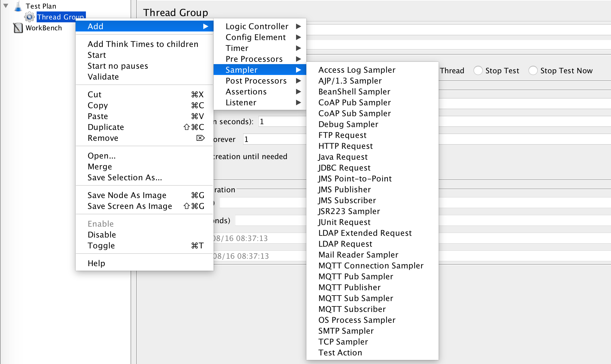Image resolution: width=611 pixels, height=364 pixels.
Task: Choose Save Node As Image
Action: (x=127, y=195)
